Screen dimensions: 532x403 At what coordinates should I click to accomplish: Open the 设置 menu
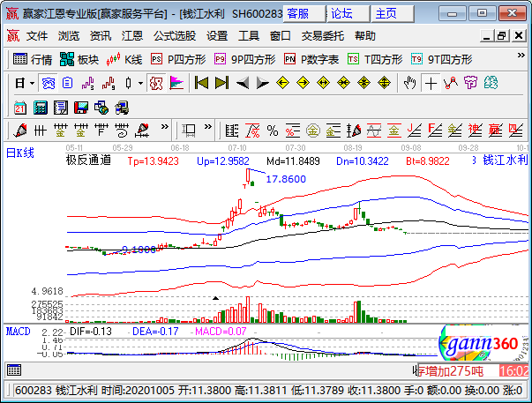(x=217, y=36)
